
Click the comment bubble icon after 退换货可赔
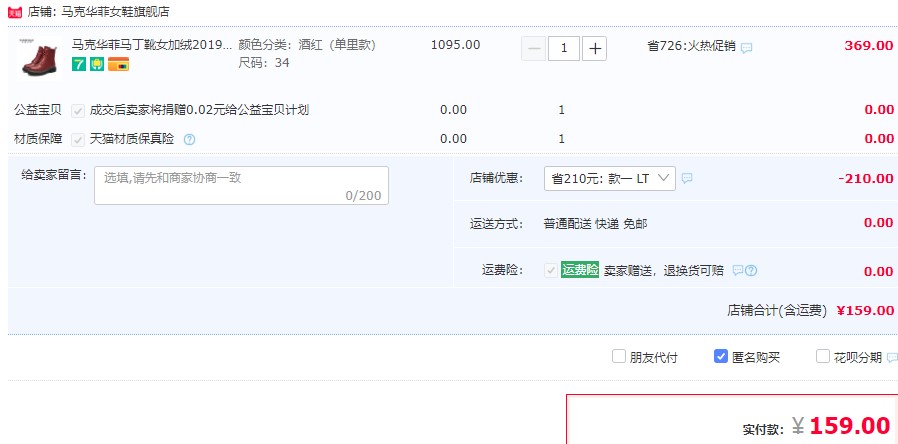coord(738,270)
